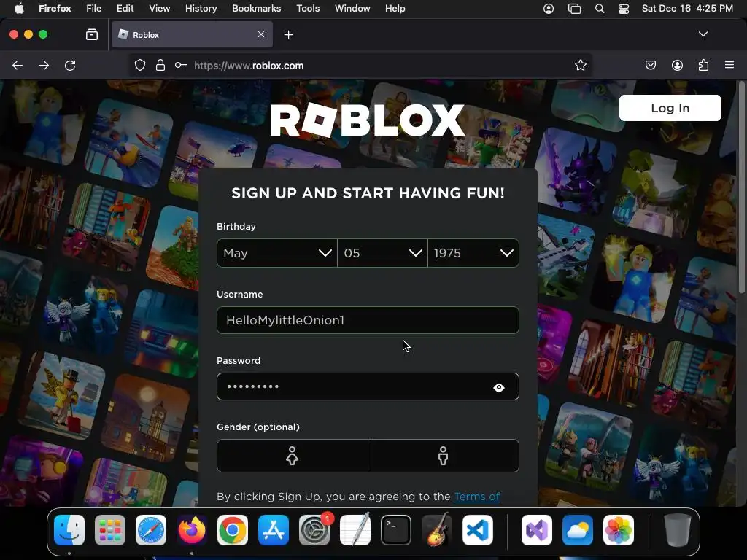Image resolution: width=747 pixels, height=560 pixels.
Task: Open the Bookmarks menu
Action: [256, 9]
